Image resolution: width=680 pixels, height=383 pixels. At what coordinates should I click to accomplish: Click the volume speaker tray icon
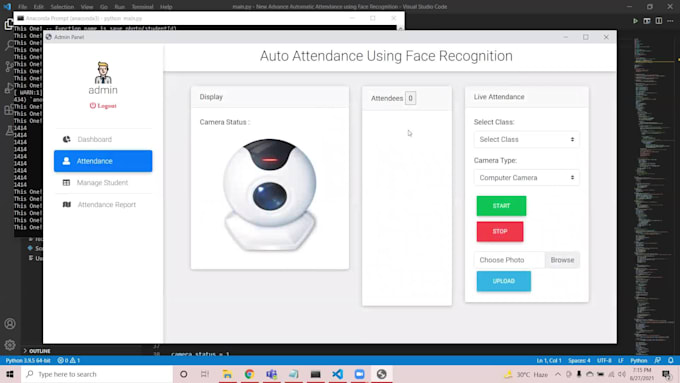click(x=622, y=374)
